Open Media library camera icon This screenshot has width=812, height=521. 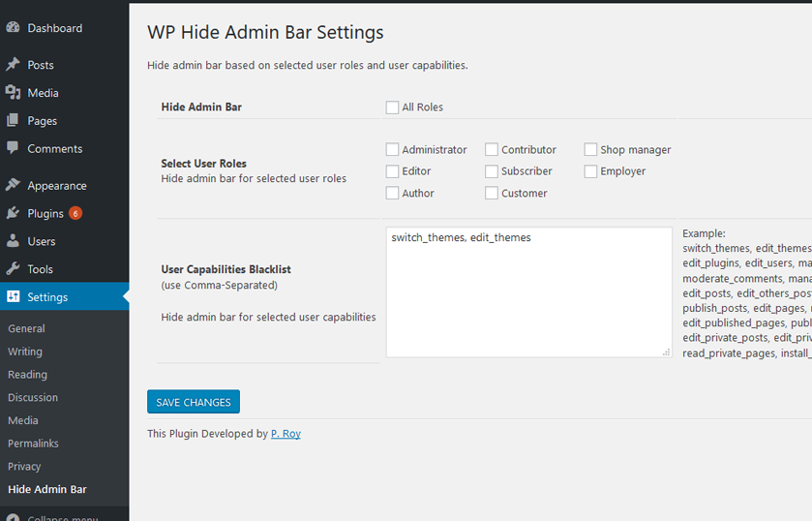(x=13, y=92)
